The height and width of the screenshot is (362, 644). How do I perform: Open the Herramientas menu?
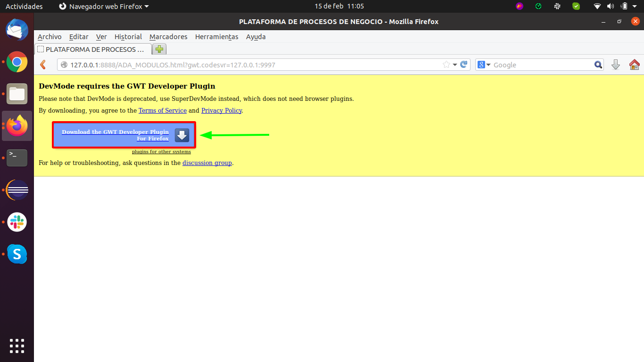coord(217,37)
